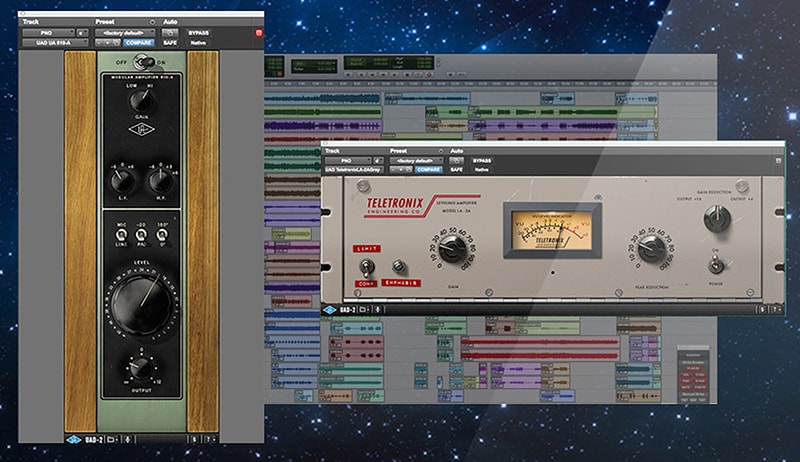Viewport: 800px width, 462px height.
Task: Turn the EMPHASIS screw on LA-2A
Action: coord(399,266)
